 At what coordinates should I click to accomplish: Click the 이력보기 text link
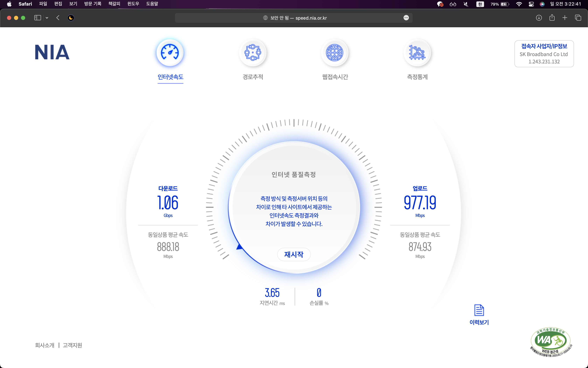coord(479,322)
